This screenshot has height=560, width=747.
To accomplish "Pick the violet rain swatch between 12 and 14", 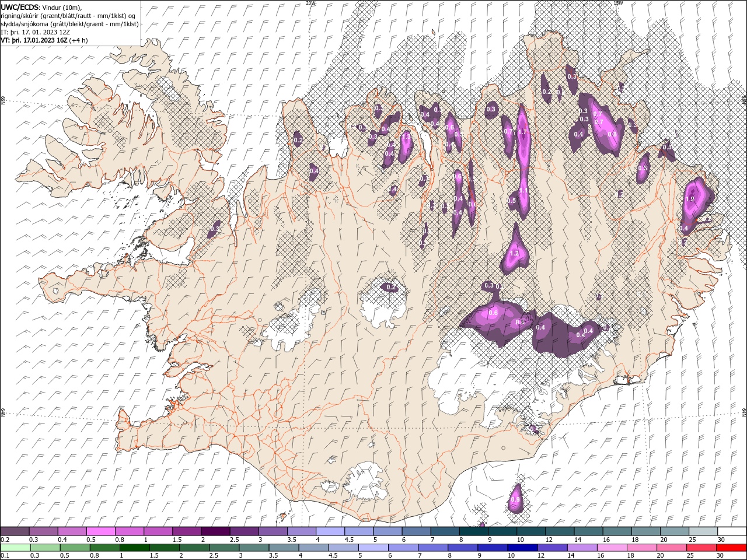I will point(552,547).
